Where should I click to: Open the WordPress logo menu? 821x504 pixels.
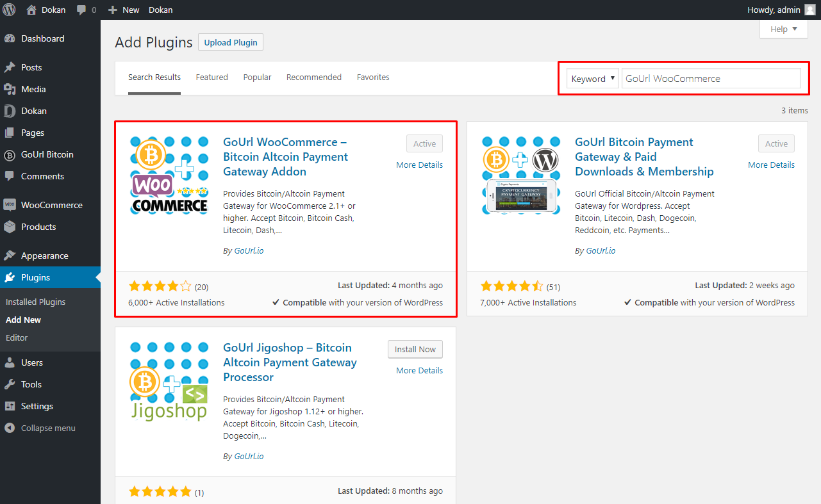point(10,10)
